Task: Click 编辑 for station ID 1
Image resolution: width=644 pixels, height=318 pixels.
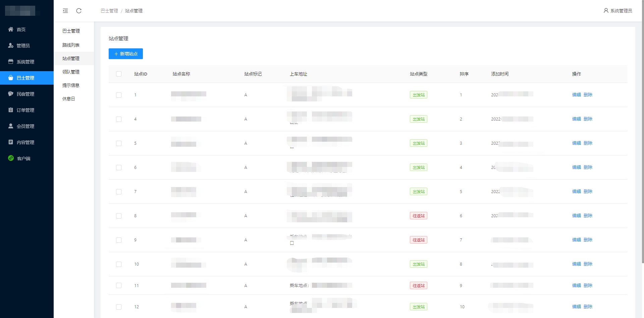Action: (577, 95)
